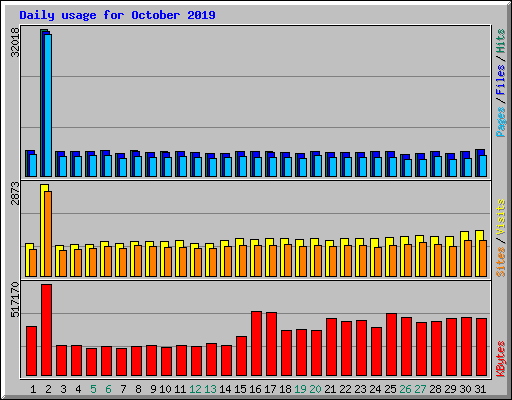Select the red KBytes bar for day 15
This screenshot has height=400, width=512.
tap(241, 356)
